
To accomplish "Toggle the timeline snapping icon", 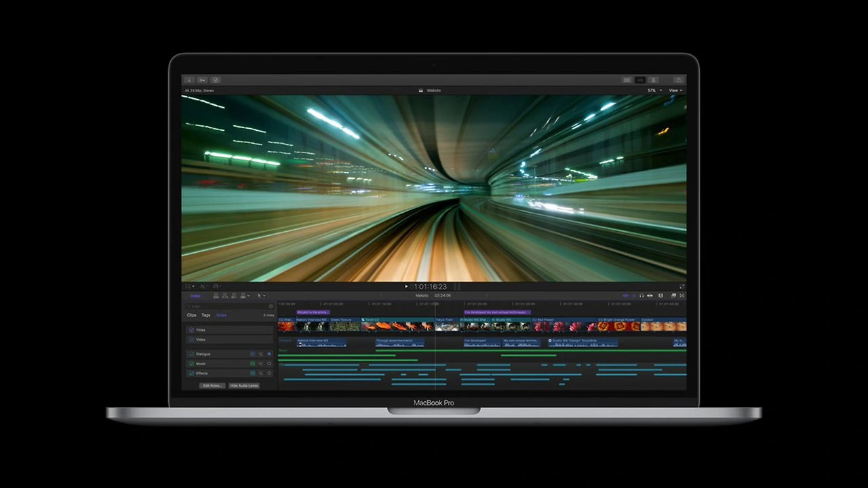I will 650,296.
